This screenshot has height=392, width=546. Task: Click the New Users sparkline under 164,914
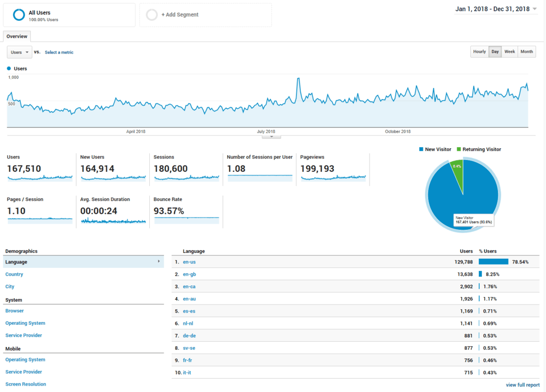click(x=113, y=178)
